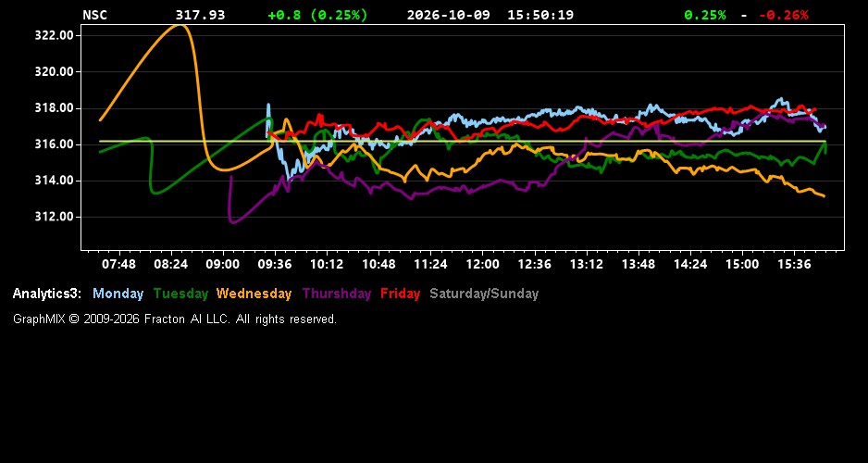The height and width of the screenshot is (463, 868).
Task: Click the GraphMIX copyright notice
Action: 175,319
